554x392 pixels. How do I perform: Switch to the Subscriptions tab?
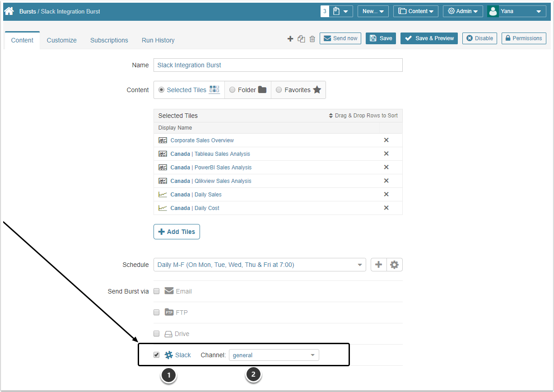(x=109, y=40)
